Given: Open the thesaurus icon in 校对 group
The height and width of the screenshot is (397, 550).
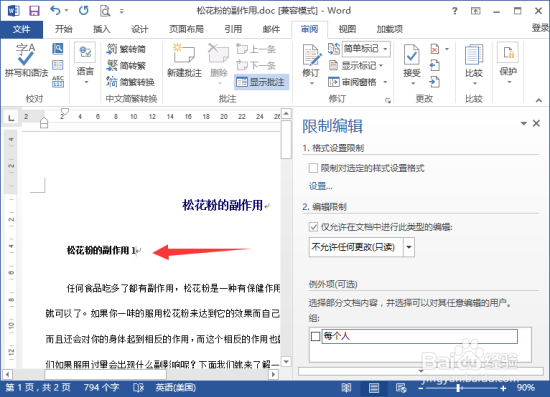Looking at the screenshot, I should coord(58,65).
